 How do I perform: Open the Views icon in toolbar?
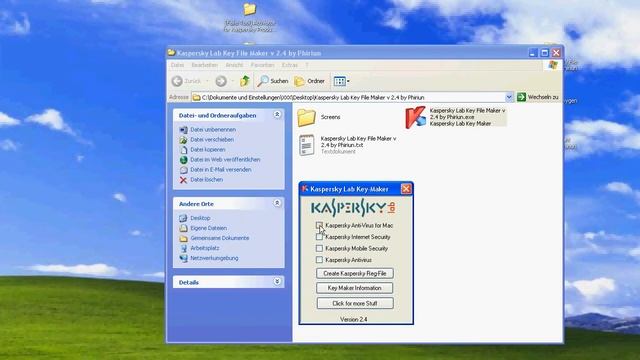339,81
